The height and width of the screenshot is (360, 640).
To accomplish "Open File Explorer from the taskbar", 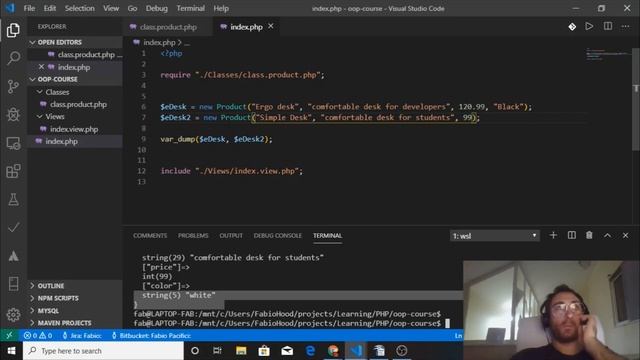I will click(241, 351).
